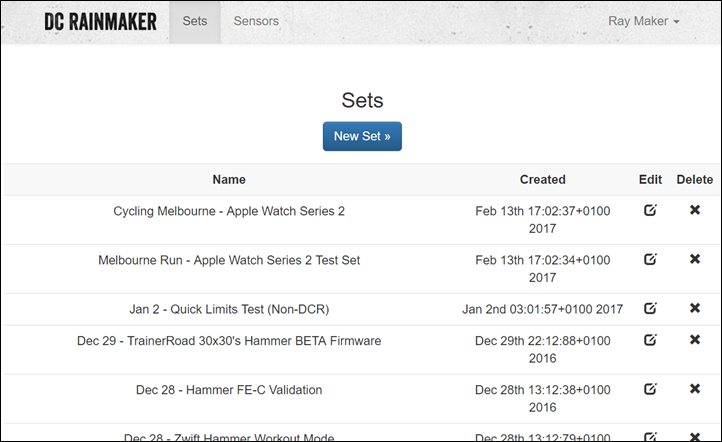Click the Name column header
The width and height of the screenshot is (722, 442).
229,180
